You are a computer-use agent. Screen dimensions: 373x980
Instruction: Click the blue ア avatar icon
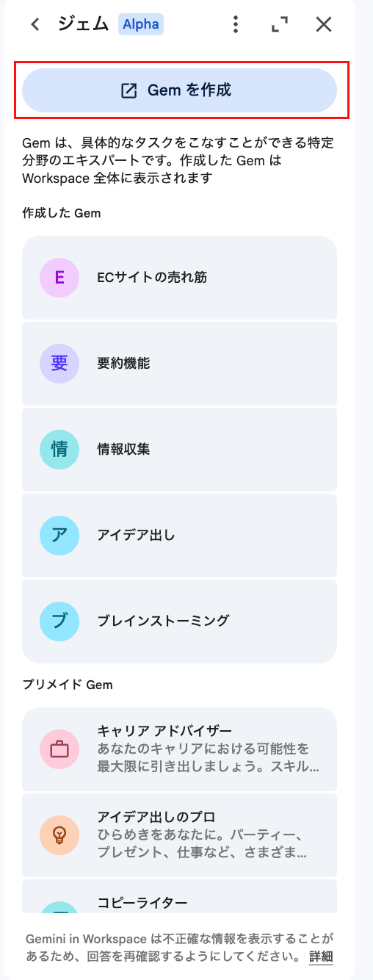[x=59, y=535]
